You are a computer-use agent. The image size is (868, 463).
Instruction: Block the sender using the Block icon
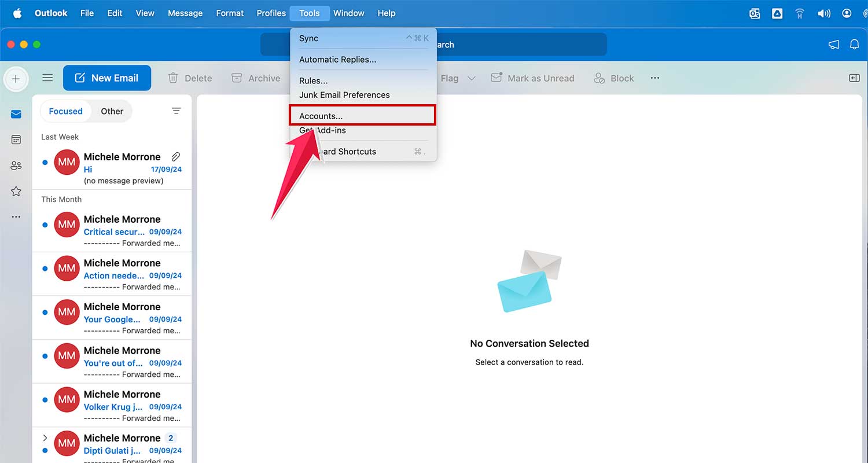pos(613,78)
